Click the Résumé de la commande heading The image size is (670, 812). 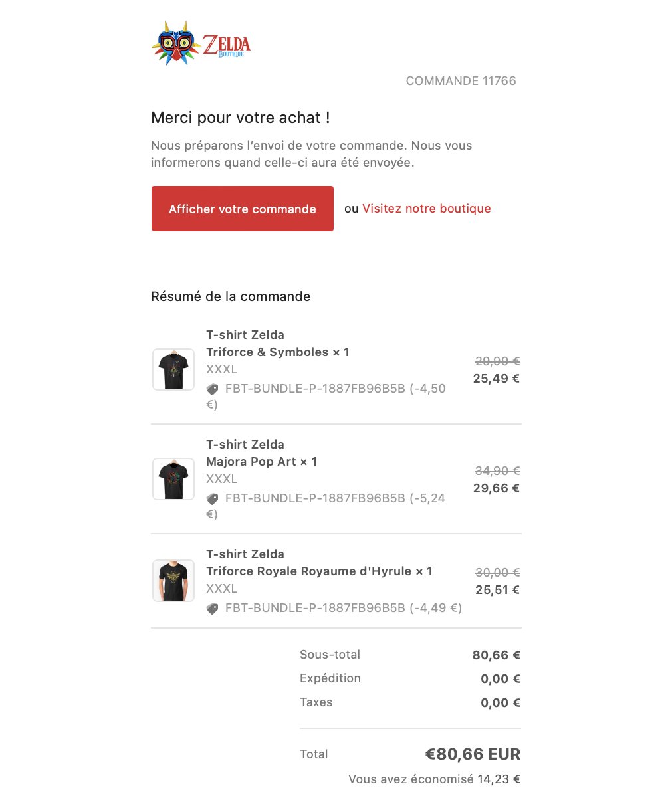231,296
